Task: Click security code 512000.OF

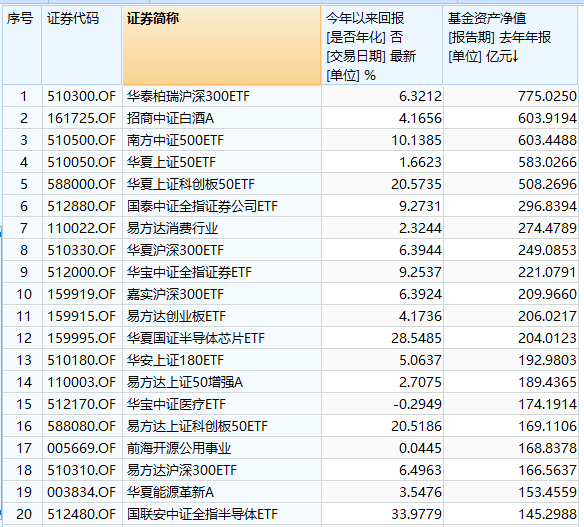Action: (x=82, y=272)
